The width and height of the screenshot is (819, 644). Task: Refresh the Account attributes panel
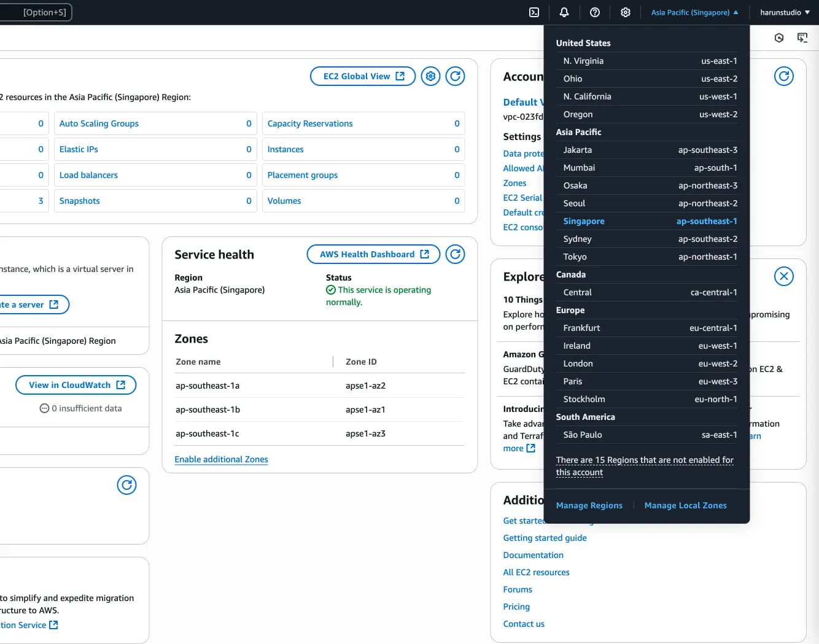[783, 76]
